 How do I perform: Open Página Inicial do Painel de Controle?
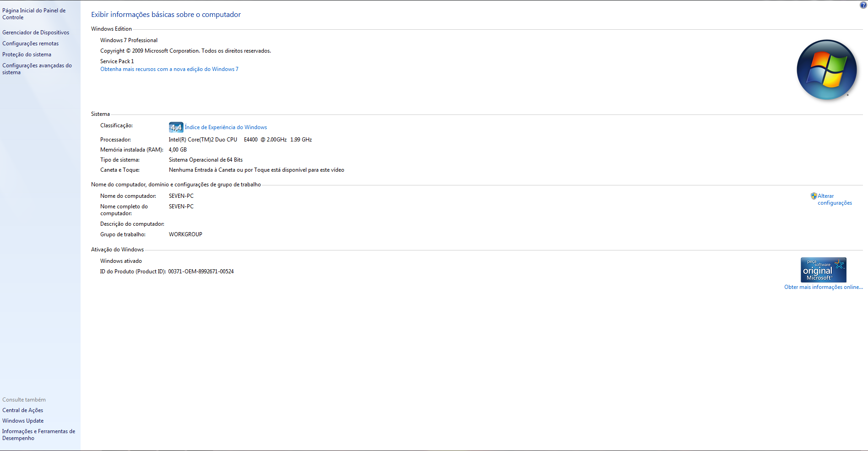point(34,14)
